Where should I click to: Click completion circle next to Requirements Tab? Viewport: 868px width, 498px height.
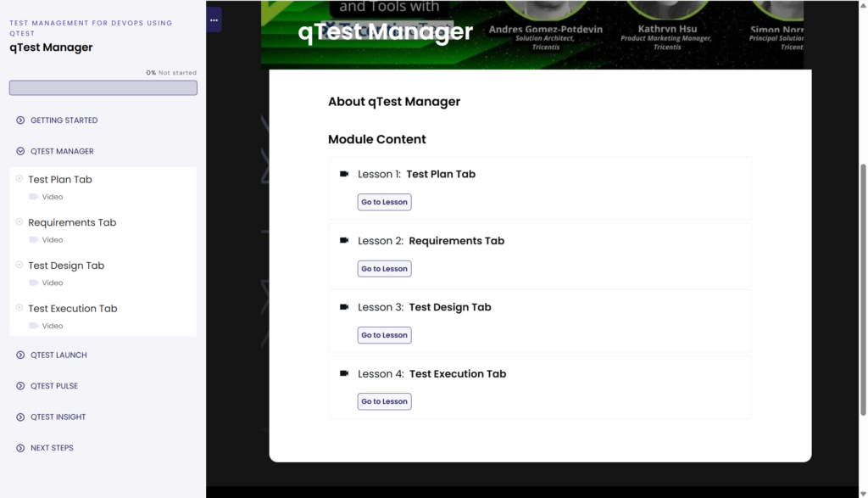pos(19,221)
